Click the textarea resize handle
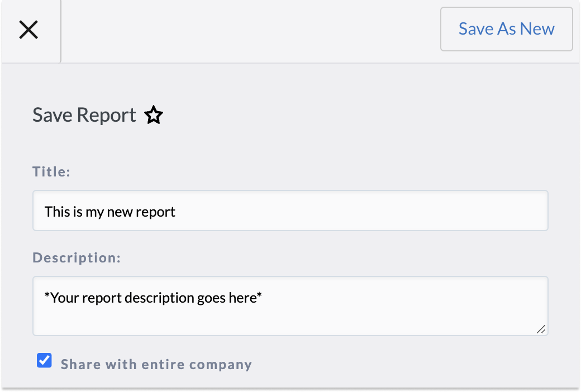The image size is (581, 392). pyautogui.click(x=541, y=330)
